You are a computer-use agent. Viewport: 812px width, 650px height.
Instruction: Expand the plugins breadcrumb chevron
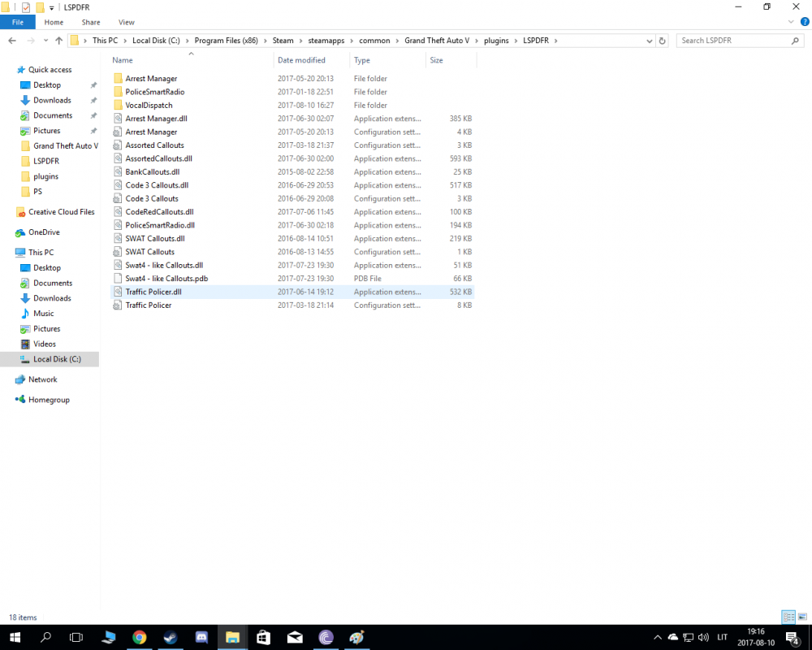tap(516, 41)
